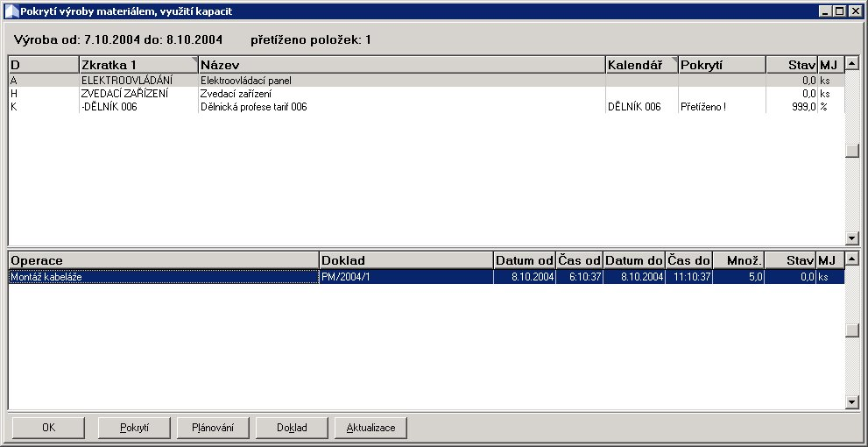Click the Operace column header
Screen dimensions: 868x447
coord(164,260)
